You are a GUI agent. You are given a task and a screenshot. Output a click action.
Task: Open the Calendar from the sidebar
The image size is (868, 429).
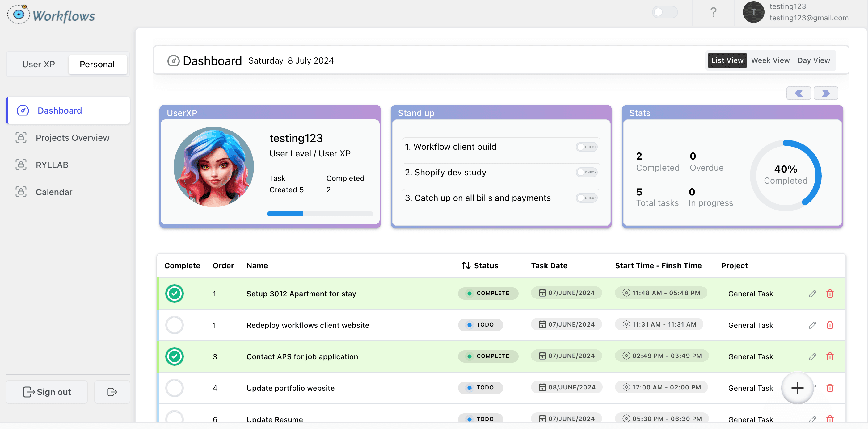[x=54, y=192]
